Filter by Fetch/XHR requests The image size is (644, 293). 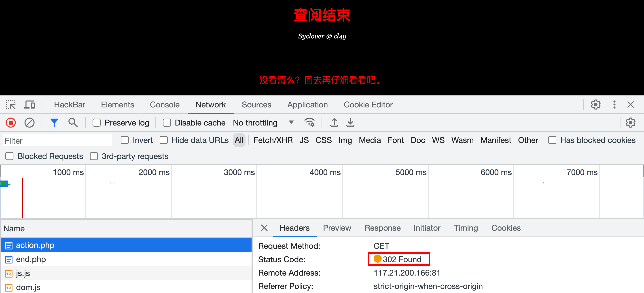273,140
